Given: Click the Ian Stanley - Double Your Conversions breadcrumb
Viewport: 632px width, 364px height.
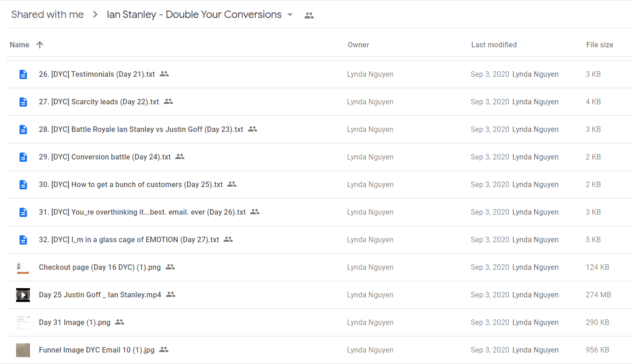Looking at the screenshot, I should coord(194,15).
